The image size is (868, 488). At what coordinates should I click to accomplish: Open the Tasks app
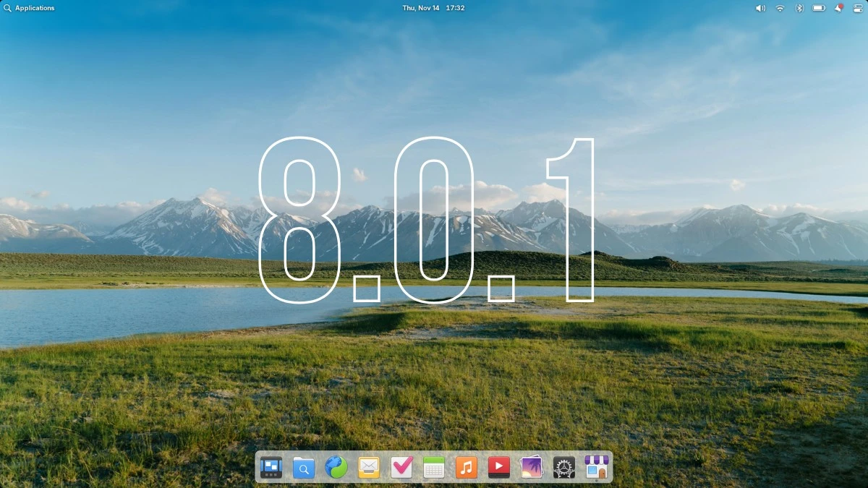coord(401,467)
